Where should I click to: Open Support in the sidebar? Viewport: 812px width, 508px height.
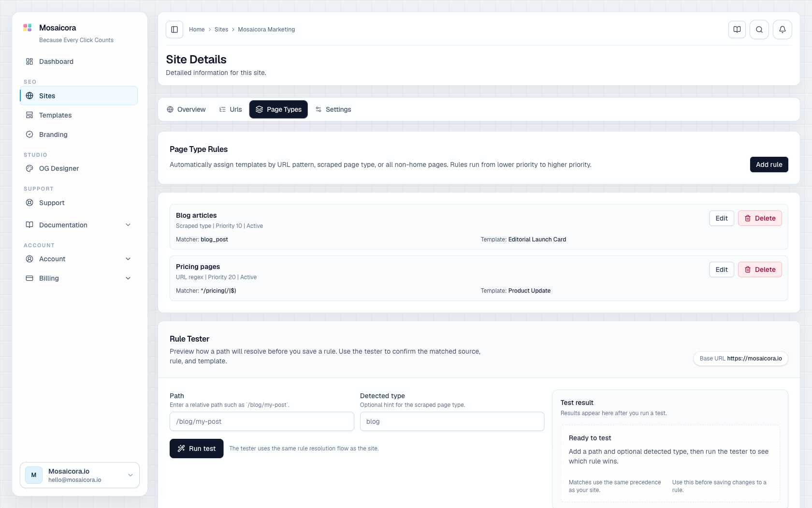pyautogui.click(x=79, y=203)
